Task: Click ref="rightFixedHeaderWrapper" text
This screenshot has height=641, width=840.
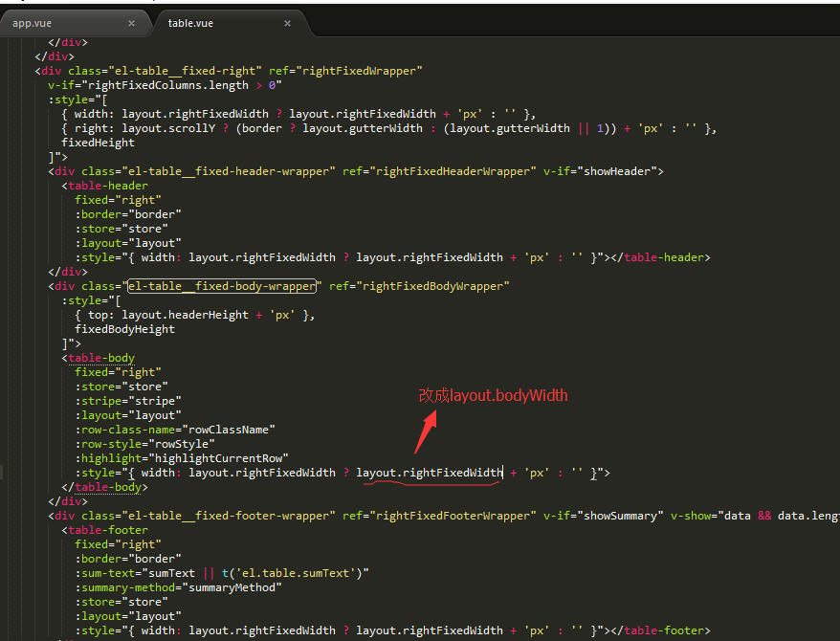Action: pos(439,171)
